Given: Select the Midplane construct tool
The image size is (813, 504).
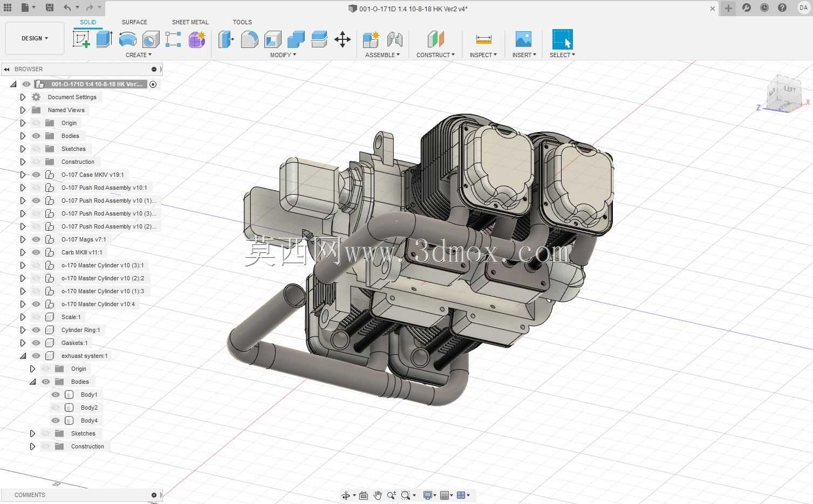Looking at the screenshot, I should [435, 39].
